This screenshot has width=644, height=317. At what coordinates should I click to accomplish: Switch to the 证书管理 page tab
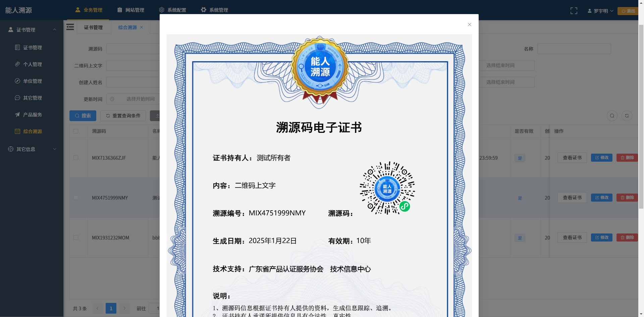93,27
